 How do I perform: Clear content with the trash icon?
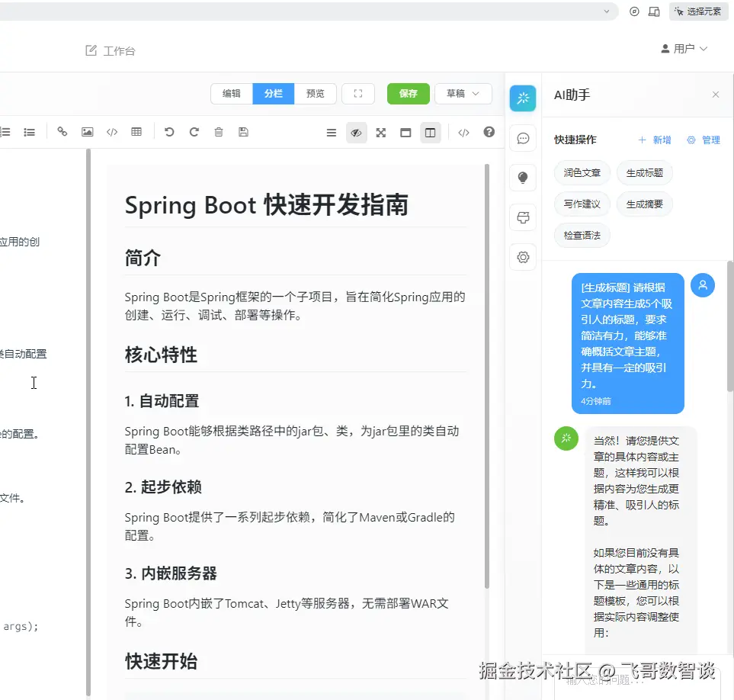(219, 132)
